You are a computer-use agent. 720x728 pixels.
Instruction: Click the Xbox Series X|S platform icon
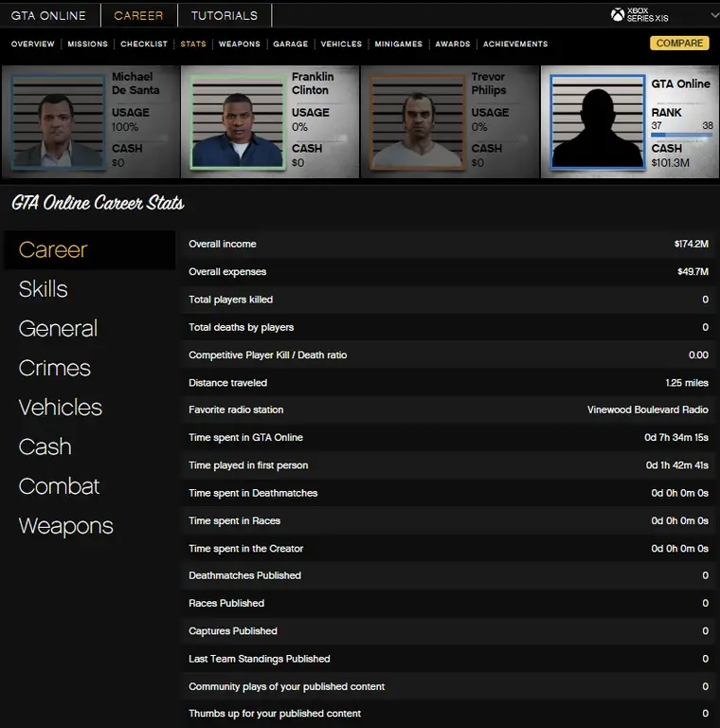(x=617, y=15)
